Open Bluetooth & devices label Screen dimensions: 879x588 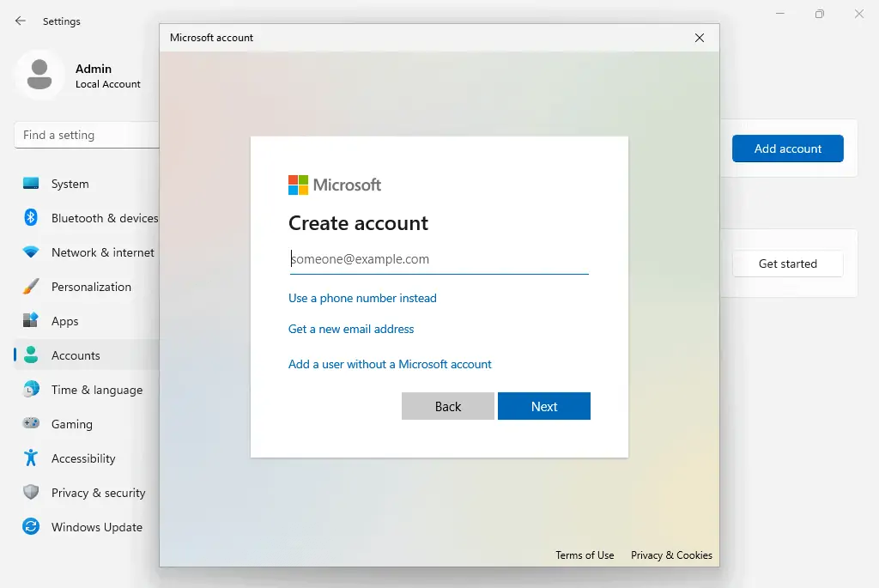point(105,218)
